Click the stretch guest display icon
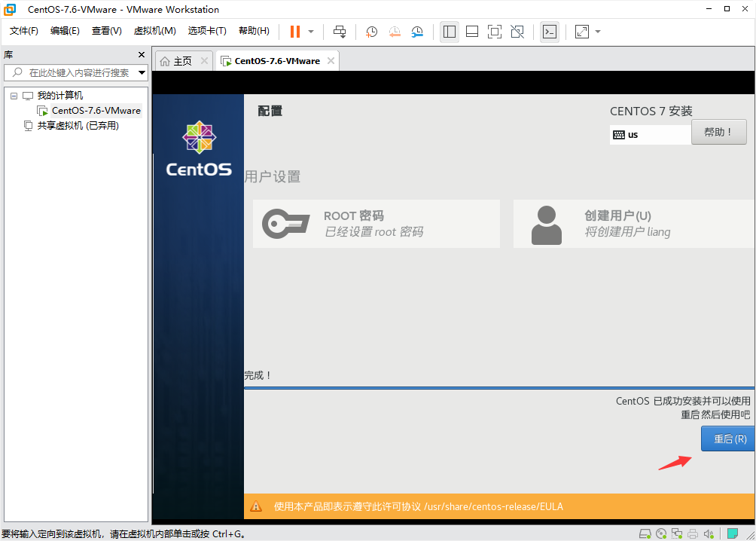The image size is (756, 541). pos(582,32)
